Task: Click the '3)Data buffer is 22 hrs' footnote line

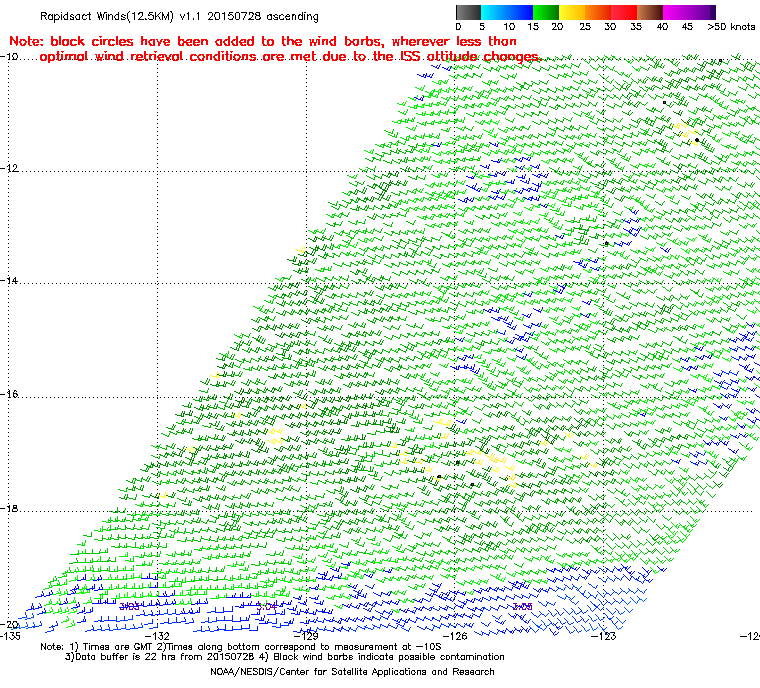Action: click(285, 657)
